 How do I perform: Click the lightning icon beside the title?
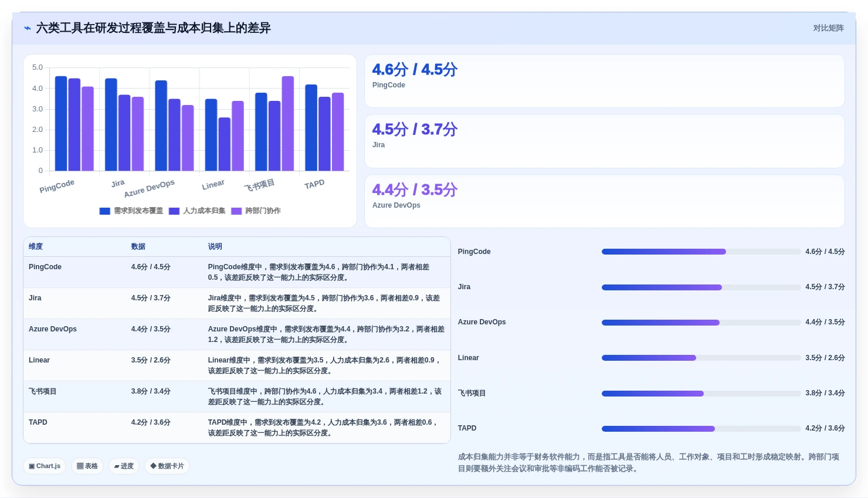pos(28,28)
